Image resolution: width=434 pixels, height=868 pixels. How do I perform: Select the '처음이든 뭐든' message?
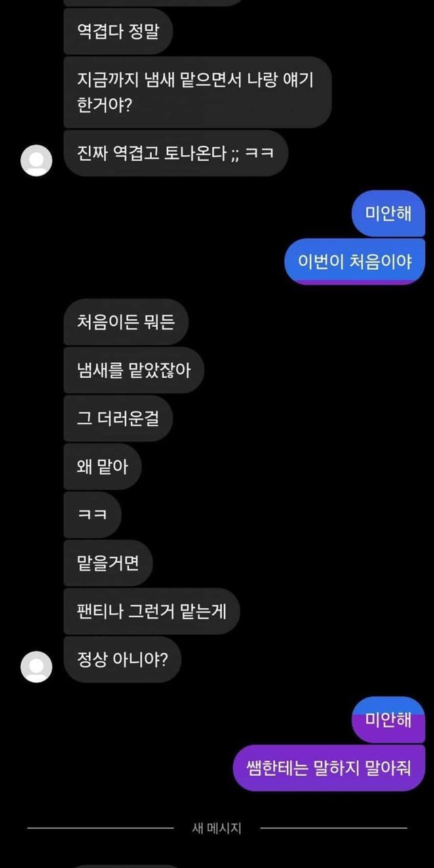point(125,321)
